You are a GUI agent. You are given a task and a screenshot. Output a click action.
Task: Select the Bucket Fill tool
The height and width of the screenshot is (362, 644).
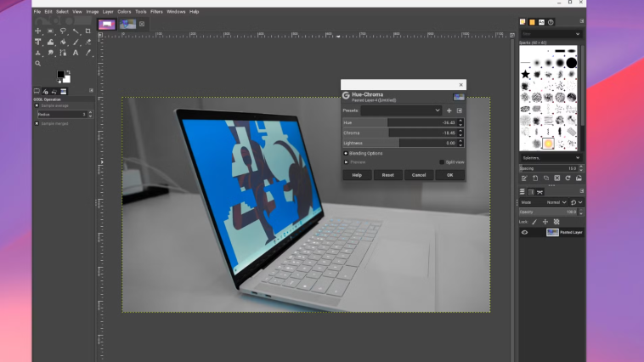(x=63, y=42)
